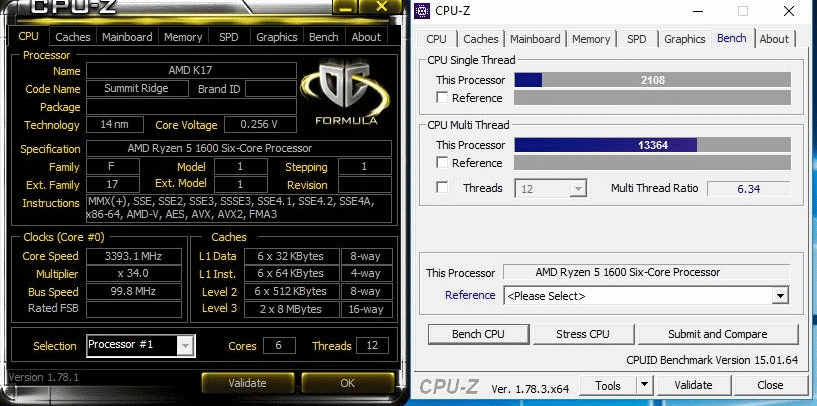The width and height of the screenshot is (817, 406).
Task: Open About tab in left window
Action: click(366, 37)
